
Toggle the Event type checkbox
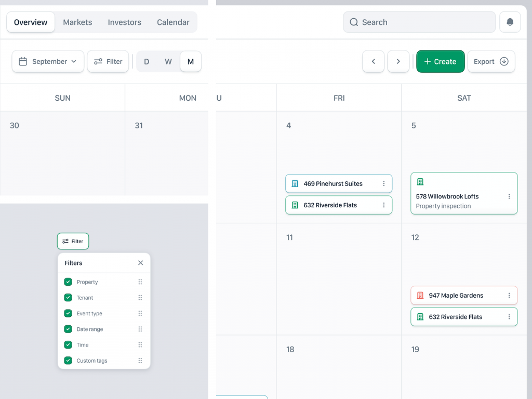pos(68,313)
